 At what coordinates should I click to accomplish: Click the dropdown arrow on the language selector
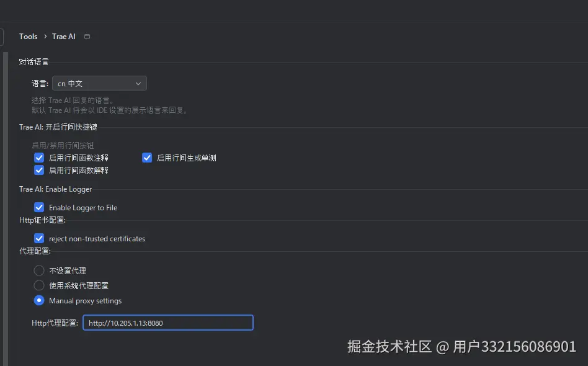[x=138, y=83]
